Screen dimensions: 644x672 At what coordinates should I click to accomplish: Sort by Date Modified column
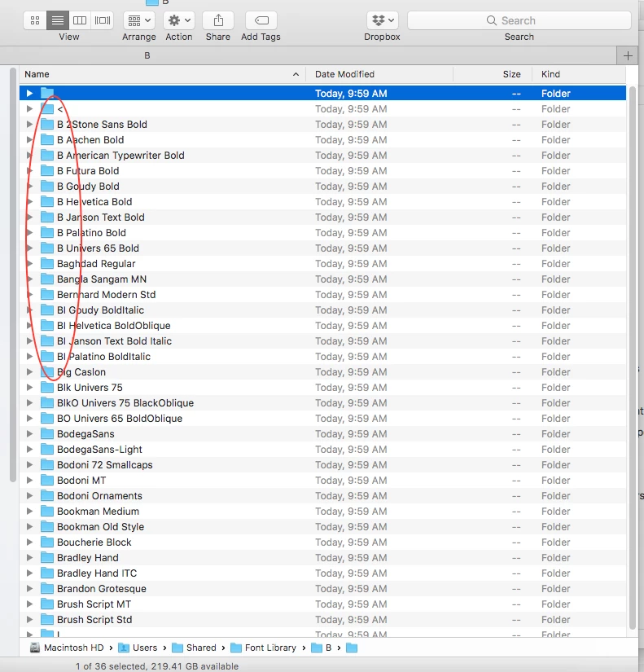379,74
